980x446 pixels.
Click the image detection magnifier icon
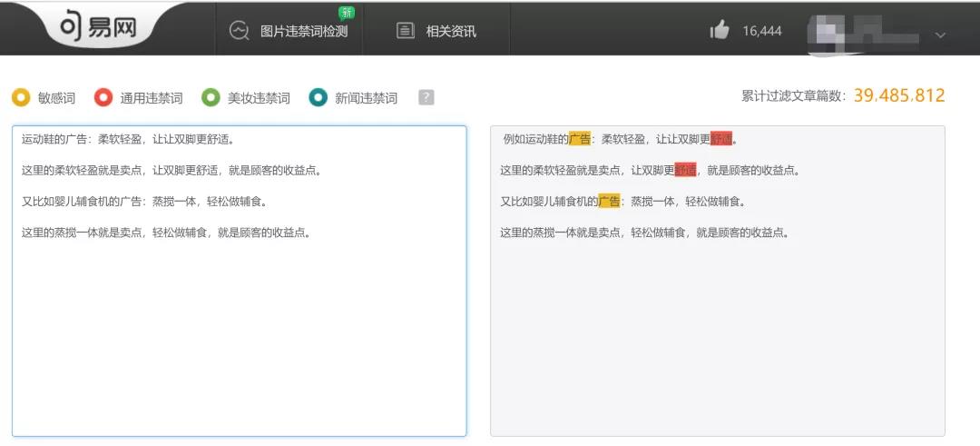pyautogui.click(x=239, y=31)
